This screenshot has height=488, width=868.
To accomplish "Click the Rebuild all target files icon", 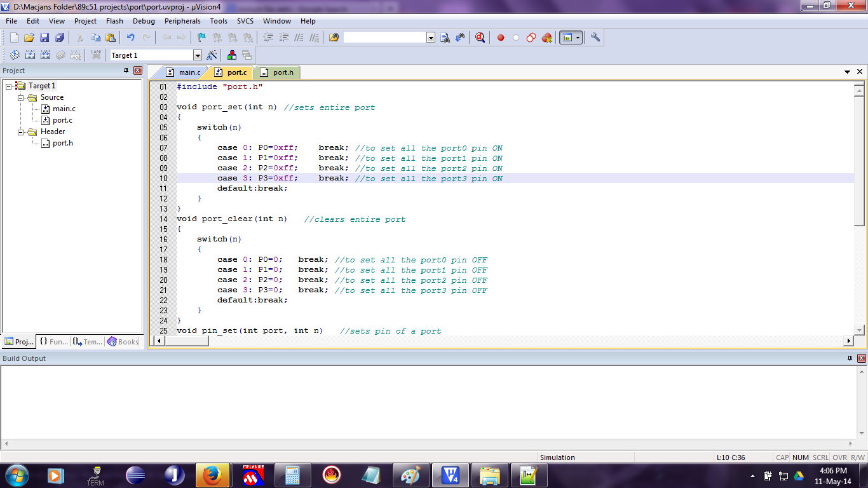I will [x=45, y=55].
